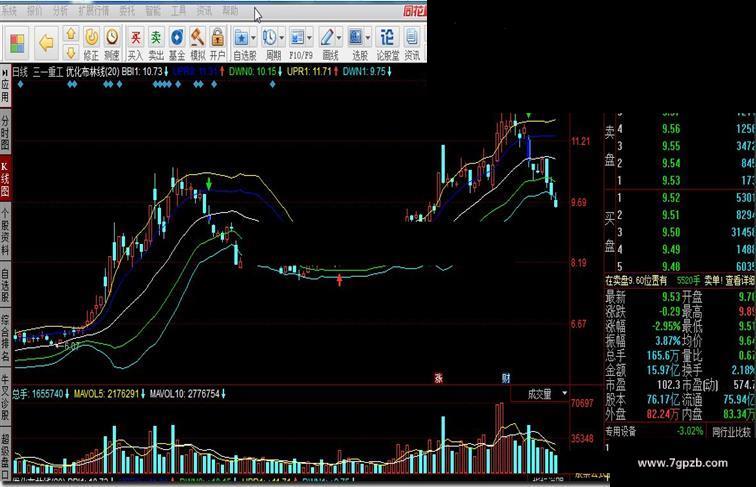
Task: Open the 资讯 menu in the menu bar
Action: [x=204, y=11]
